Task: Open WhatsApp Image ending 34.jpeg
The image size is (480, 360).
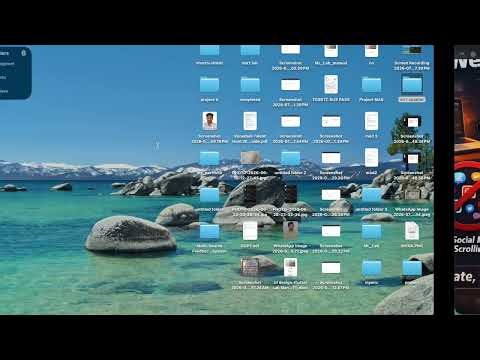Action: point(412,195)
